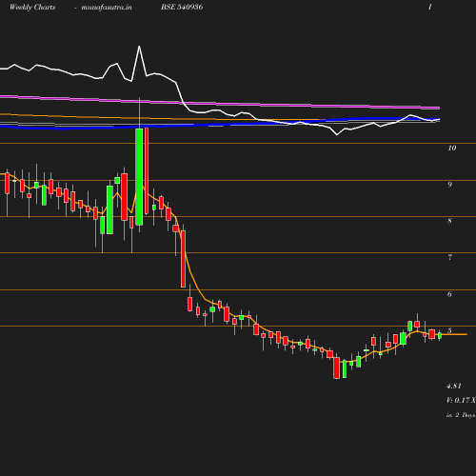This screenshot has width=476, height=476.
Task: Click the price axis label '10'
Action: click(x=452, y=148)
